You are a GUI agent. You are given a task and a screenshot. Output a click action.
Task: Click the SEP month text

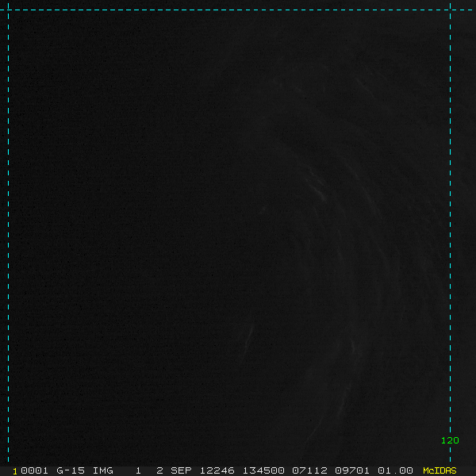point(181,470)
